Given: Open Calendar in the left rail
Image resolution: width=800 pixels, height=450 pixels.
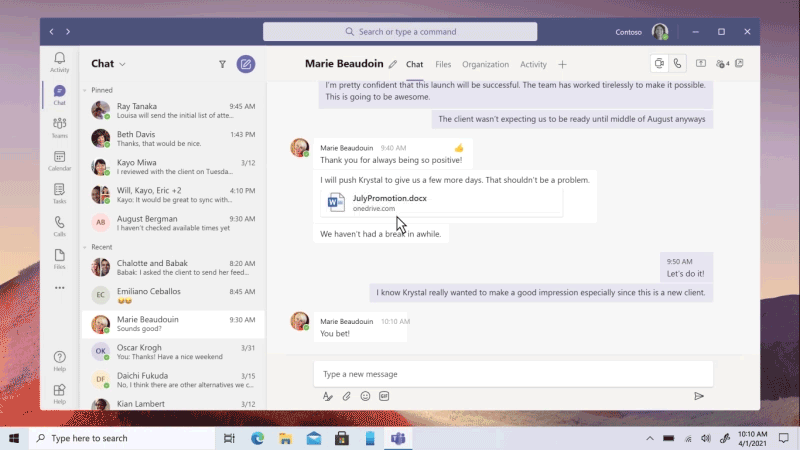Looking at the screenshot, I should pos(60,160).
